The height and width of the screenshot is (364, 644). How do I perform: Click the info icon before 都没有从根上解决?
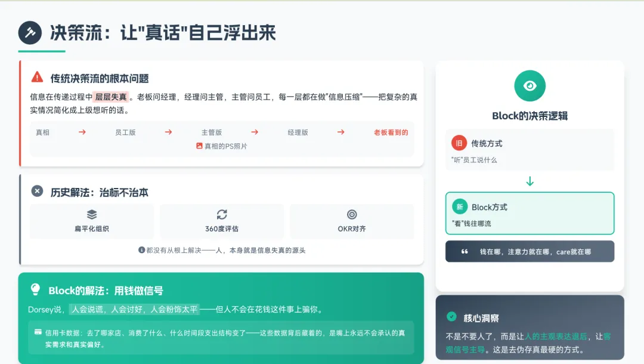[141, 250]
